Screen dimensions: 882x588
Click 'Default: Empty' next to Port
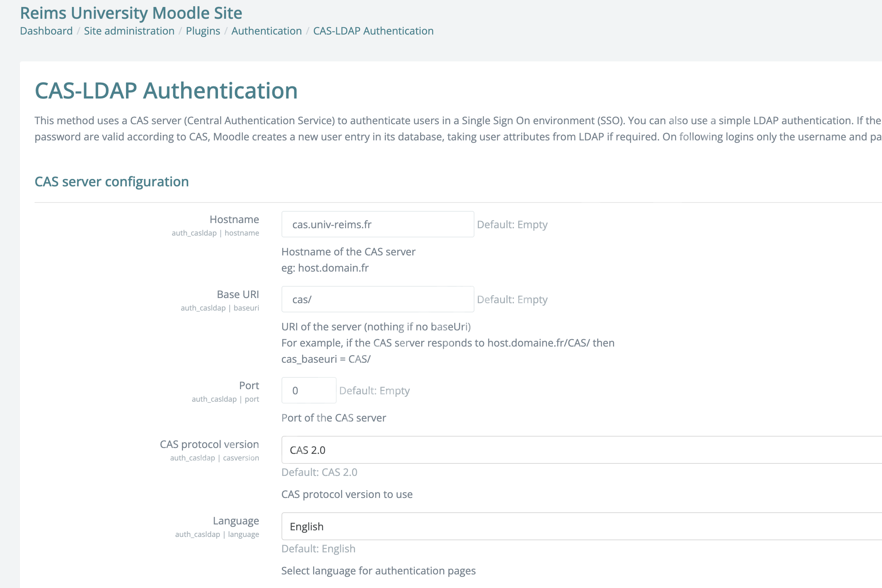coord(374,390)
